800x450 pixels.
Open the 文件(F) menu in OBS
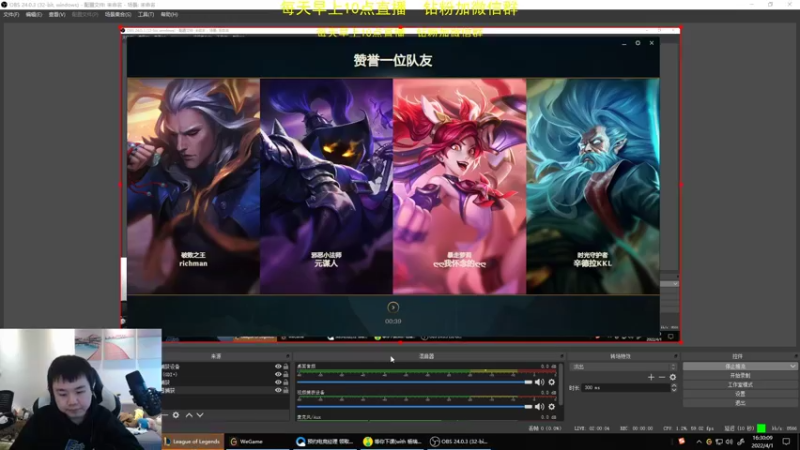pos(11,15)
